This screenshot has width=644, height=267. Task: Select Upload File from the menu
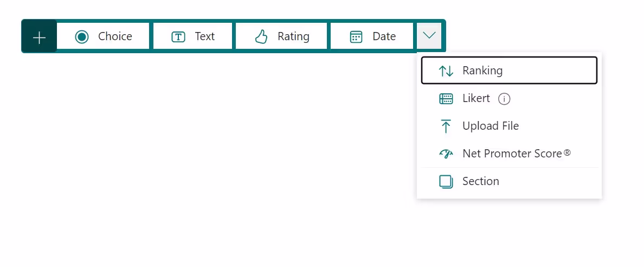point(509,126)
